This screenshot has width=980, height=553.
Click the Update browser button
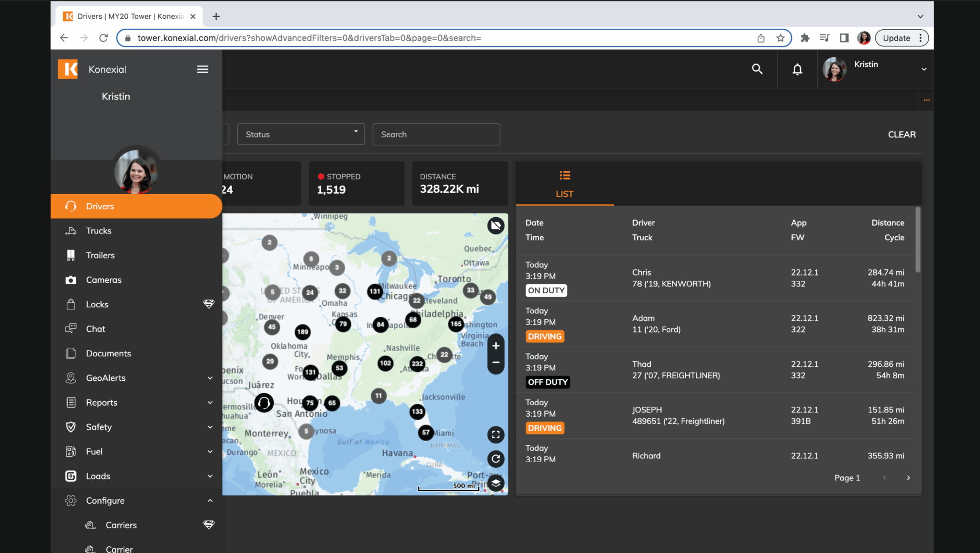coord(896,38)
